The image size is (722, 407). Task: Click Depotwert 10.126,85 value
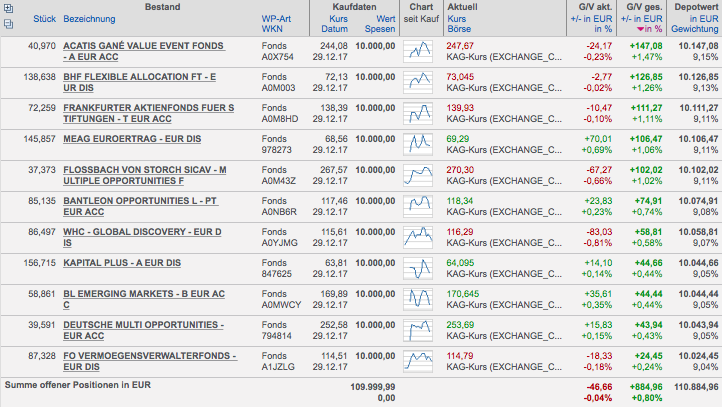point(698,77)
